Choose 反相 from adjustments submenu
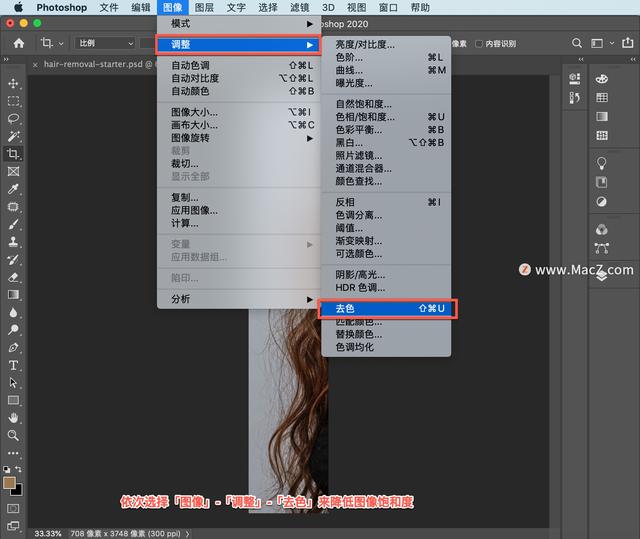Screen dimensions: 640x539 (387, 202)
